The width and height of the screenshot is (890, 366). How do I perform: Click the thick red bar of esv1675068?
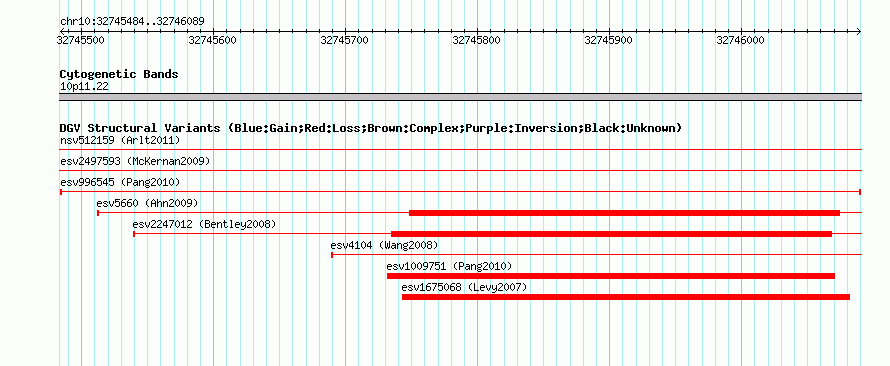tap(626, 297)
